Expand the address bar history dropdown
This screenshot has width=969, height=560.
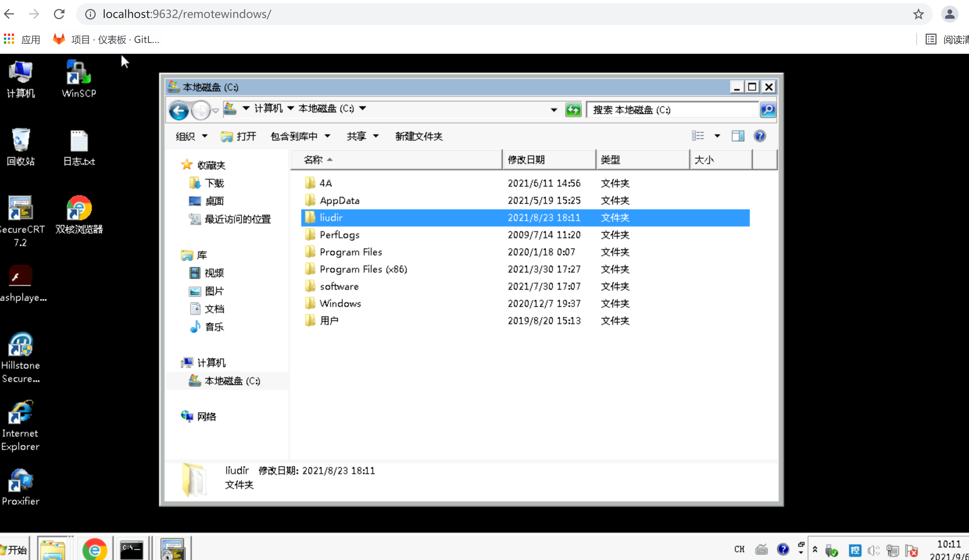click(x=554, y=110)
